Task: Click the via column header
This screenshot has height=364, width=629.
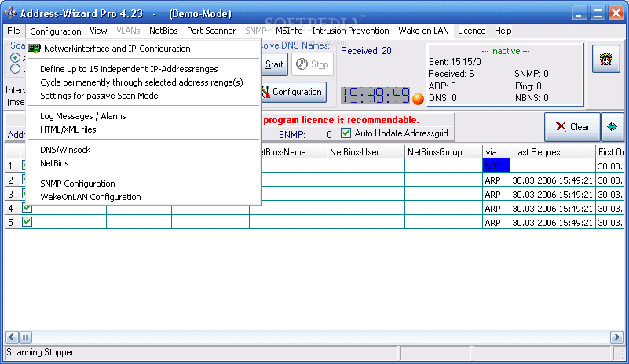Action: (x=496, y=152)
